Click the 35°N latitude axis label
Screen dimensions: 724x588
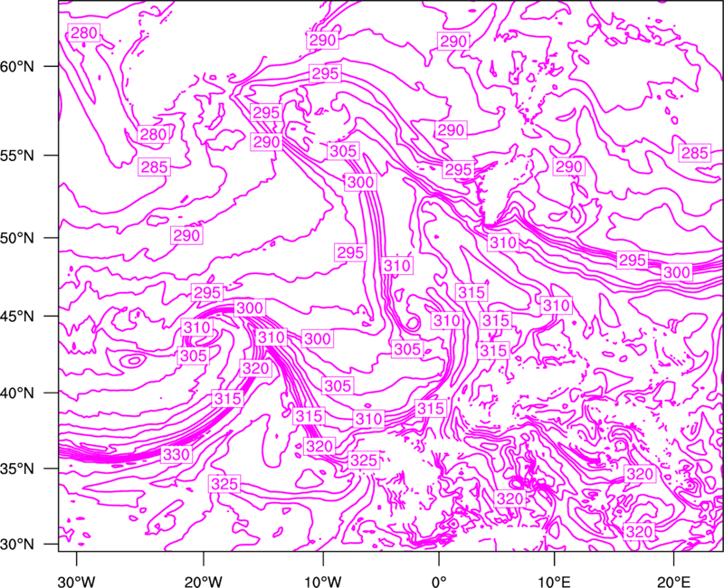17,469
